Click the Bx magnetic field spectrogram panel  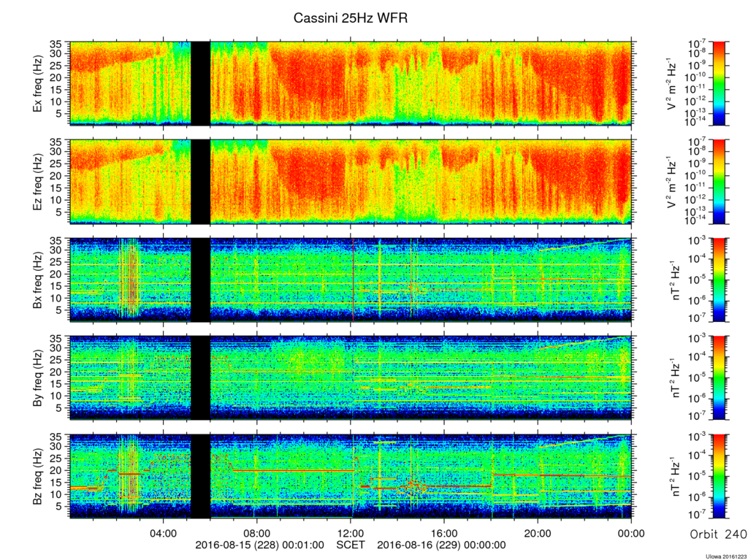point(351,280)
